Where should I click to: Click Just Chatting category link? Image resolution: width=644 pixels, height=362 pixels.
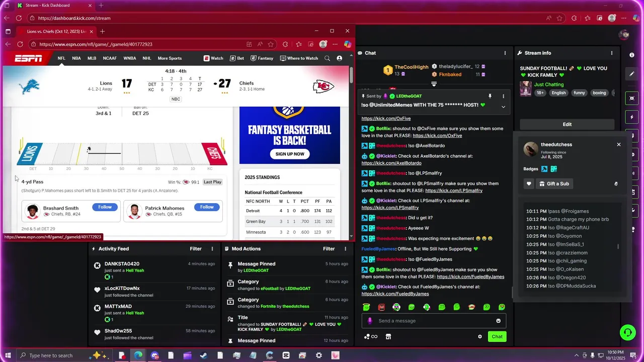tap(549, 84)
